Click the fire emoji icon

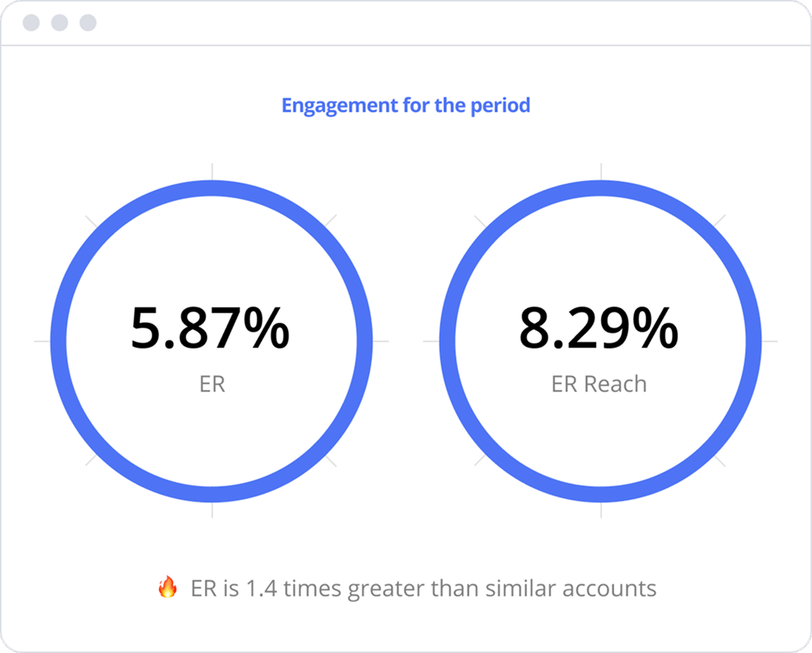pos(168,587)
